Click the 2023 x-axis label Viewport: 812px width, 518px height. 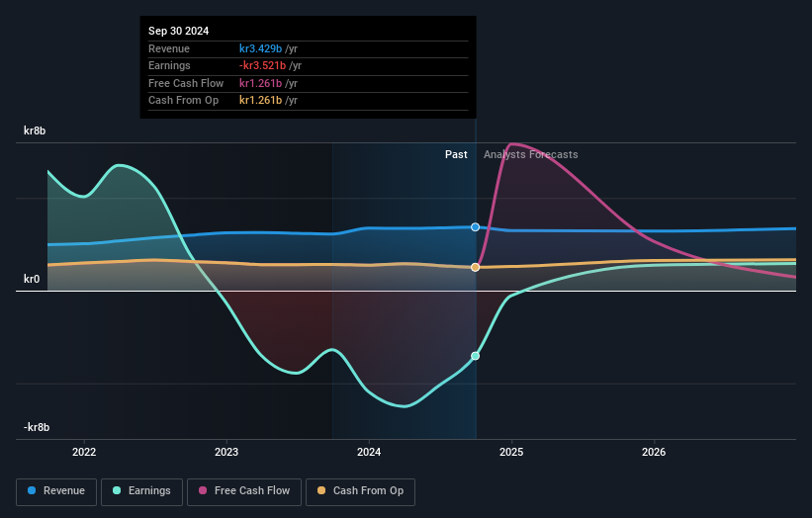[226, 453]
